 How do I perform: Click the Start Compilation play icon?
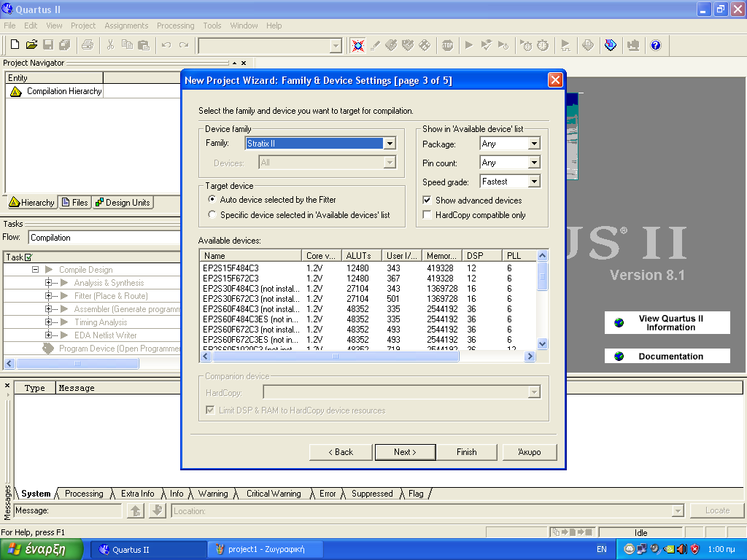click(469, 45)
